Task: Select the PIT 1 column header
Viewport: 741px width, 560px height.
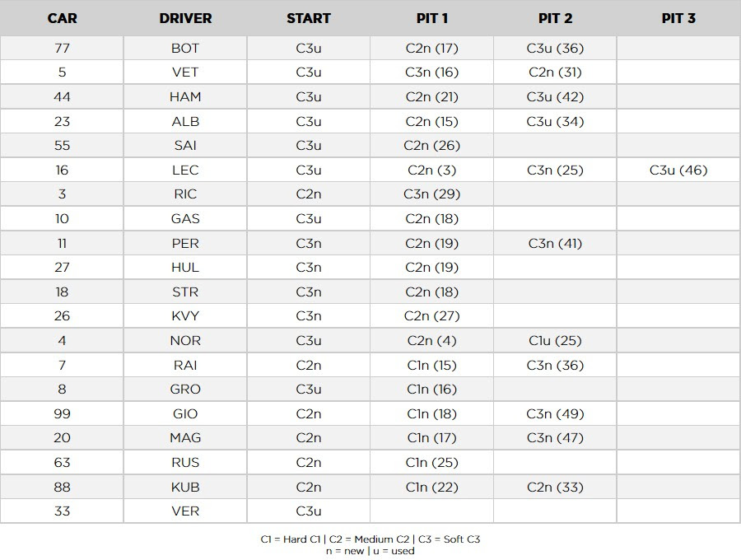Action: 432,18
